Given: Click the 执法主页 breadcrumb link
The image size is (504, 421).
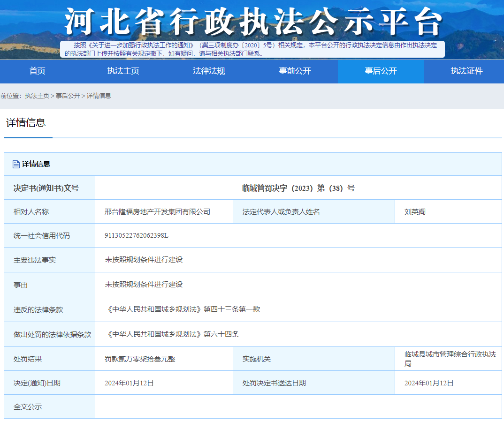Looking at the screenshot, I should 37,96.
